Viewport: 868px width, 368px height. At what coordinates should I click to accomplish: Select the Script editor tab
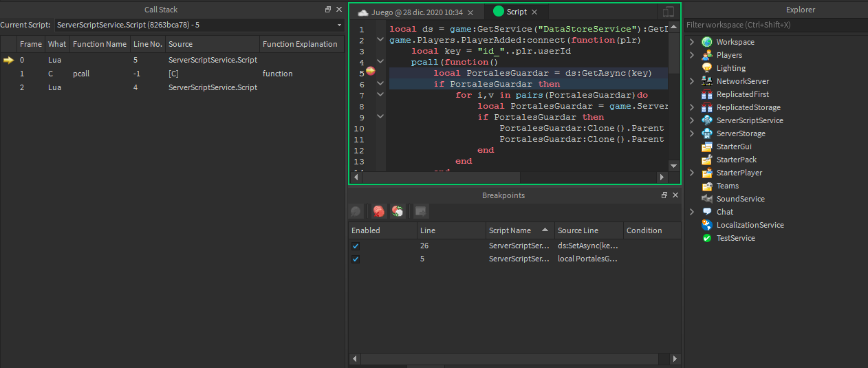click(516, 12)
